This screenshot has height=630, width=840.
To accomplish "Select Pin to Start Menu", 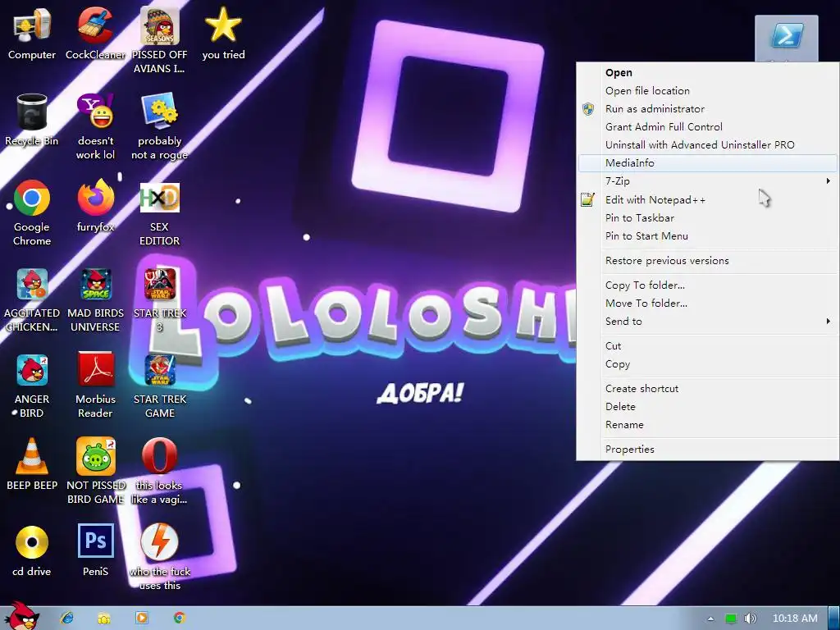I will 708,236.
